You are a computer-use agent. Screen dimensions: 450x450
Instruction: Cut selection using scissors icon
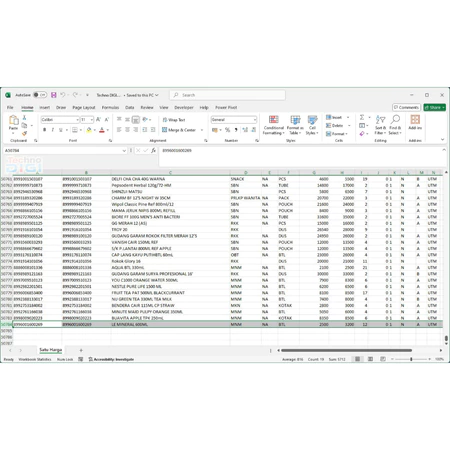point(24,118)
